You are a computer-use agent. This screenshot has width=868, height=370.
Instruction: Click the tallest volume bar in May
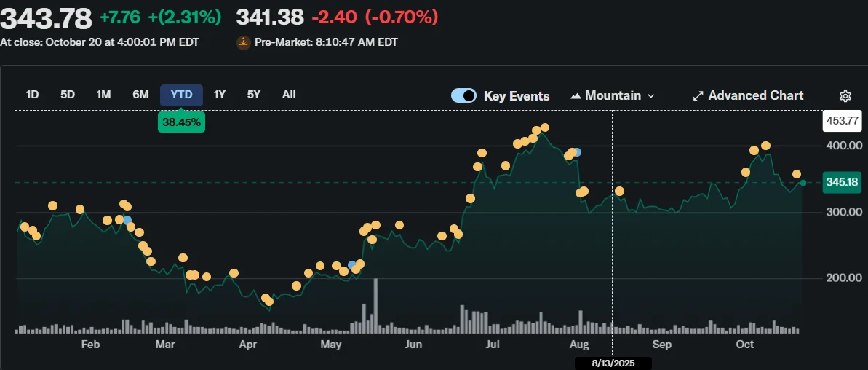(375, 306)
